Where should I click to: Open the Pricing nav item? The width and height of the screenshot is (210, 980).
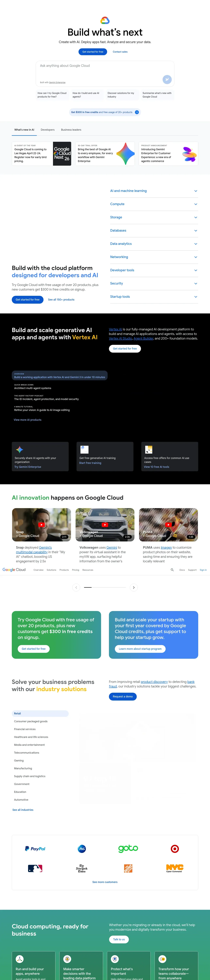pos(75,570)
